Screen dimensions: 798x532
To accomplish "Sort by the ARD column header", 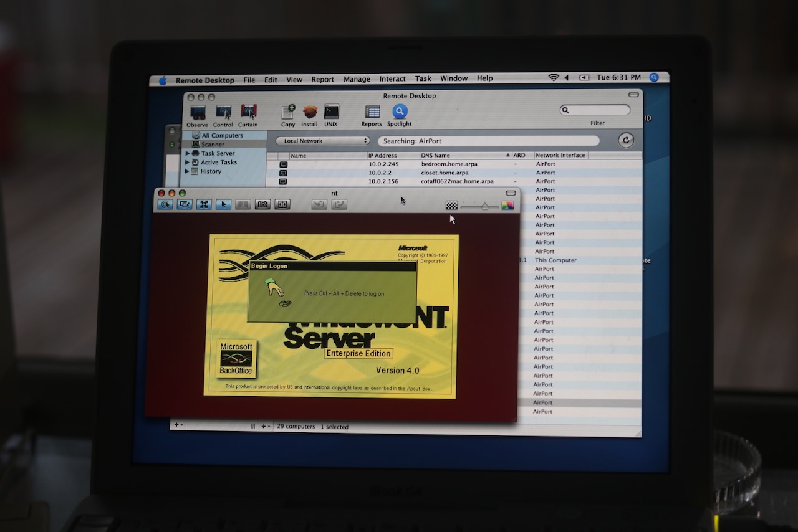I will coord(522,156).
